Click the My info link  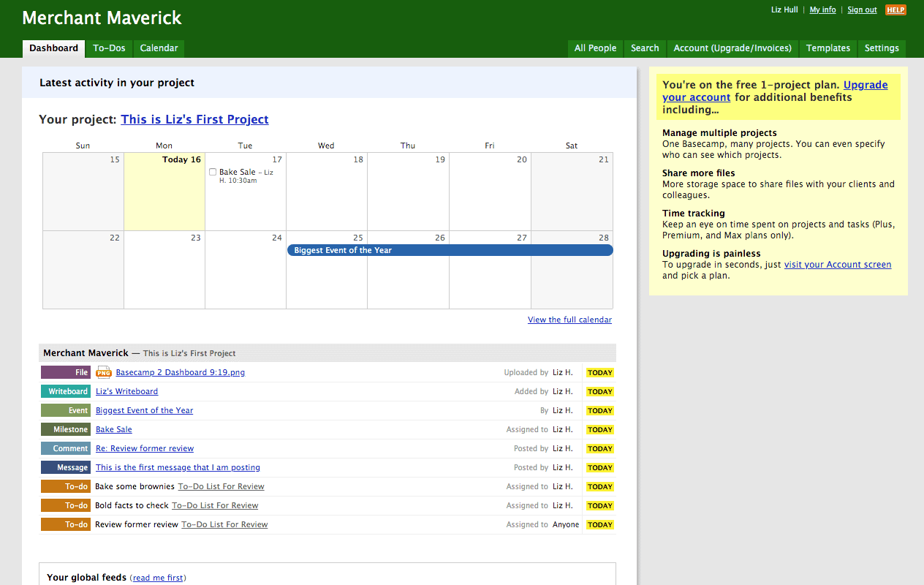[822, 10]
